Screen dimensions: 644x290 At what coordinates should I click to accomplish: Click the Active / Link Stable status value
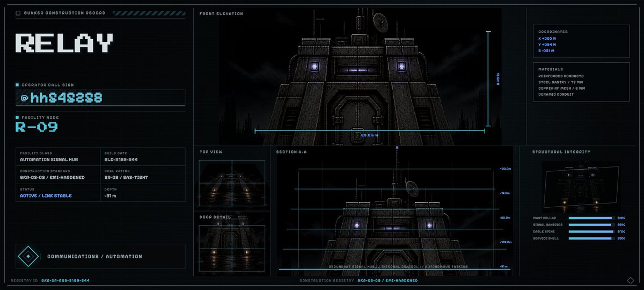(x=46, y=195)
